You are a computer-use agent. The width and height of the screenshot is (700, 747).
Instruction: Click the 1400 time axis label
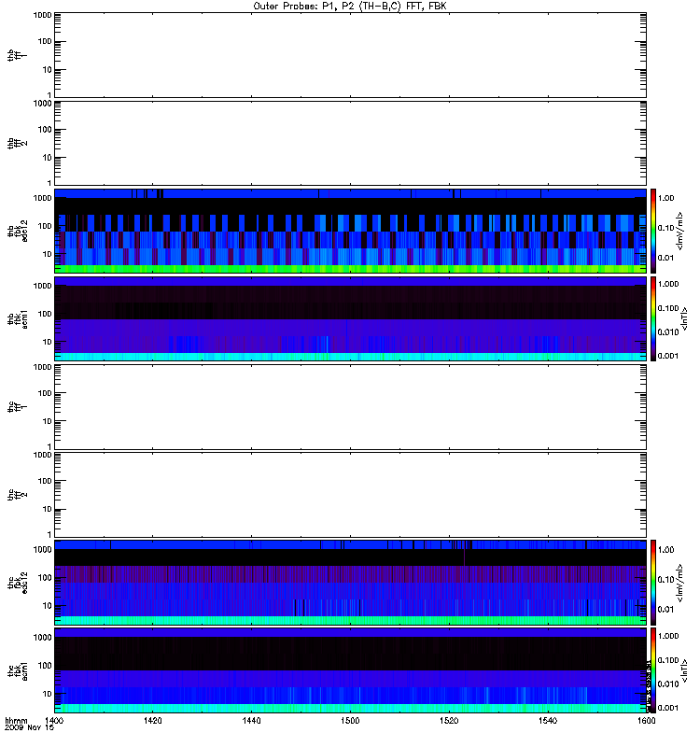[x=54, y=720]
